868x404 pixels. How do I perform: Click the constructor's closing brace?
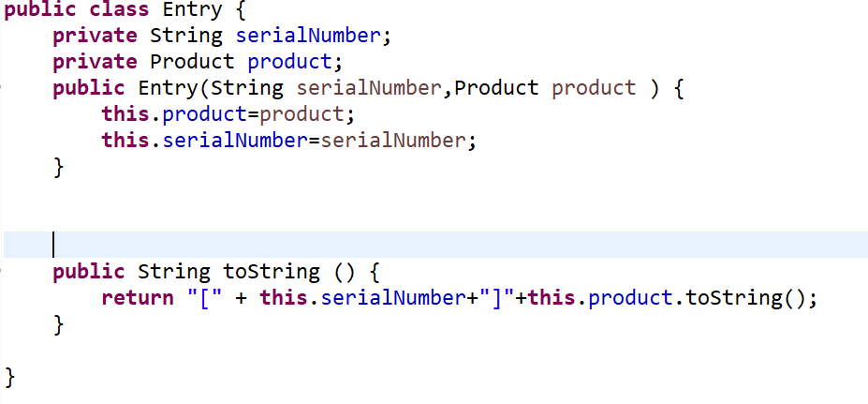click(59, 167)
